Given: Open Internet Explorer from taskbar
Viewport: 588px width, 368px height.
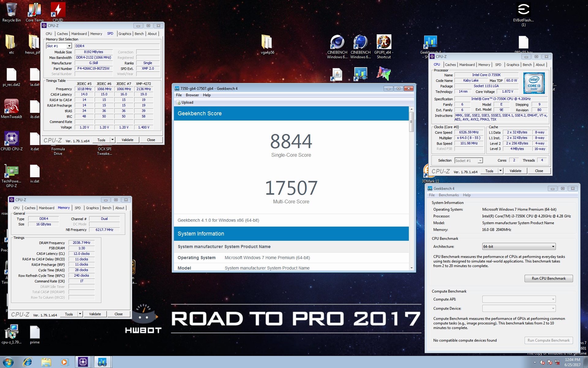Looking at the screenshot, I should pos(28,362).
